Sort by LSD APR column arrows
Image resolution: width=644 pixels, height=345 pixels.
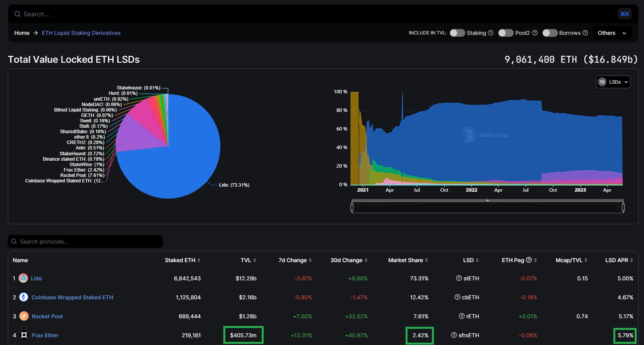pos(632,260)
